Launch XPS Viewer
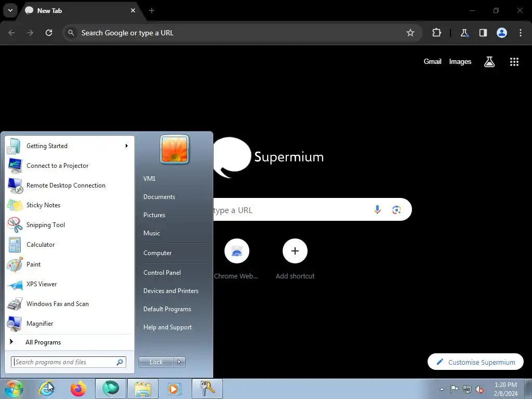Viewport: 532px width, 399px height. [x=69, y=284]
